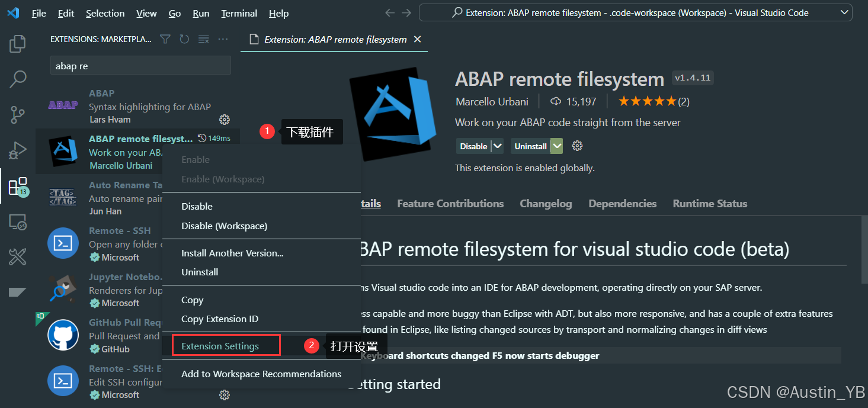Switch to the Dependencies tab
Viewport: 868px width, 408px height.
[622, 204]
